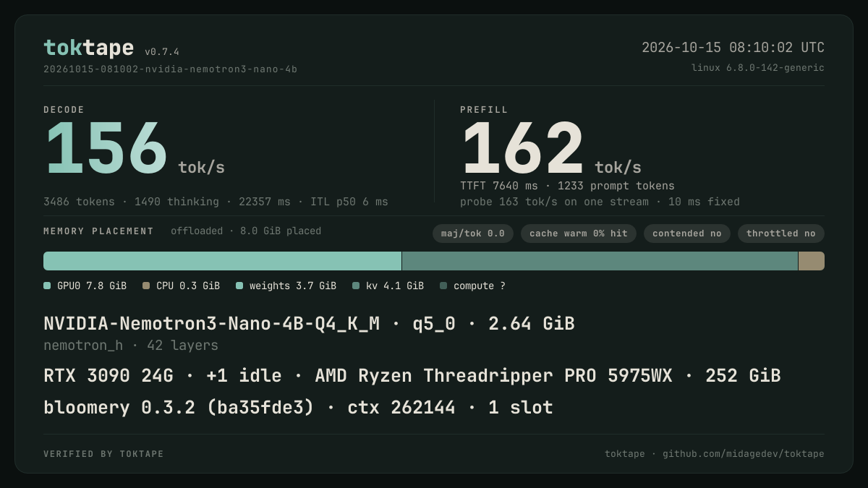The height and width of the screenshot is (488, 868).
Task: Click the PREFILL section label
Action: click(x=484, y=110)
